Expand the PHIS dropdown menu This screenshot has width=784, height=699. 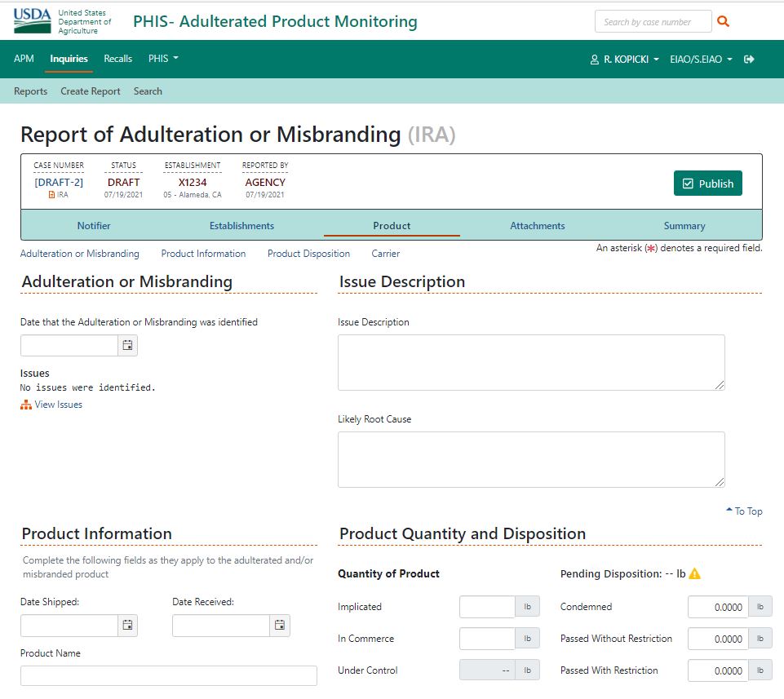pyautogui.click(x=163, y=59)
